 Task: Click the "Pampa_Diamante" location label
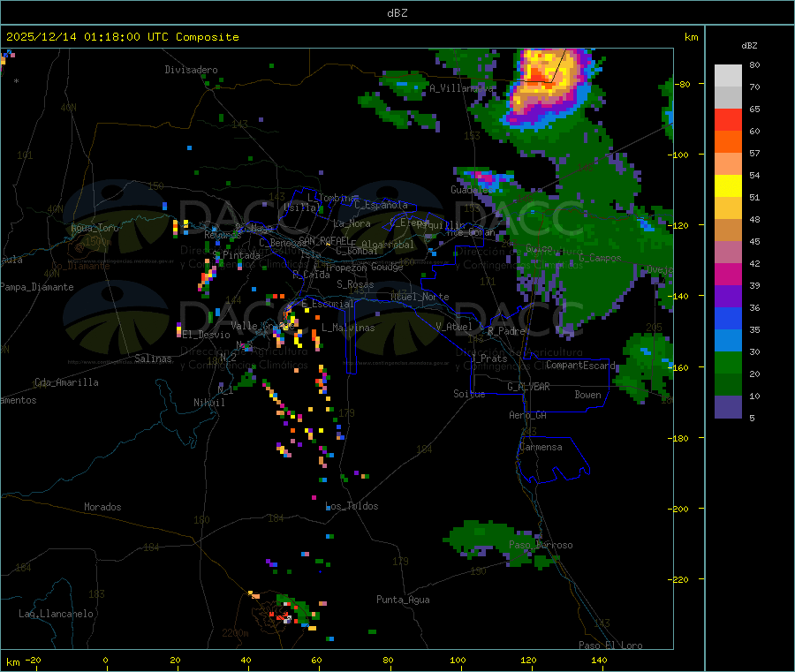click(36, 287)
